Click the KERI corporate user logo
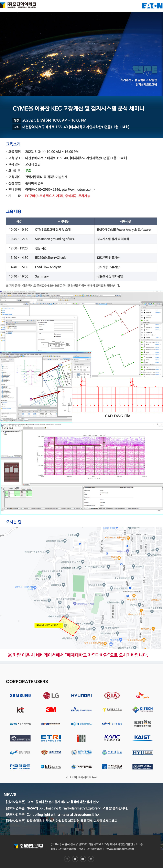This screenshot has height=868, width=163. click(x=21, y=724)
